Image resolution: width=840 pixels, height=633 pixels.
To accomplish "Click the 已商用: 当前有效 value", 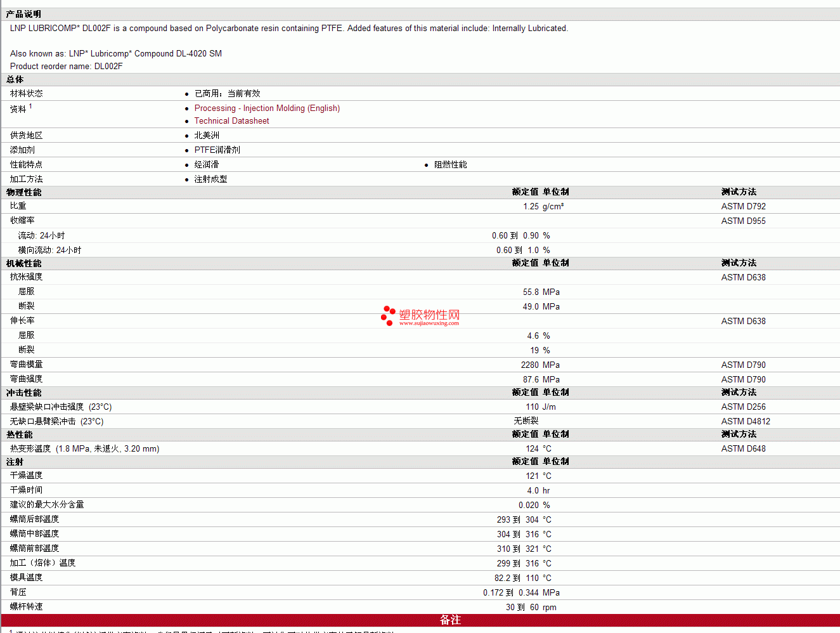I will (227, 94).
